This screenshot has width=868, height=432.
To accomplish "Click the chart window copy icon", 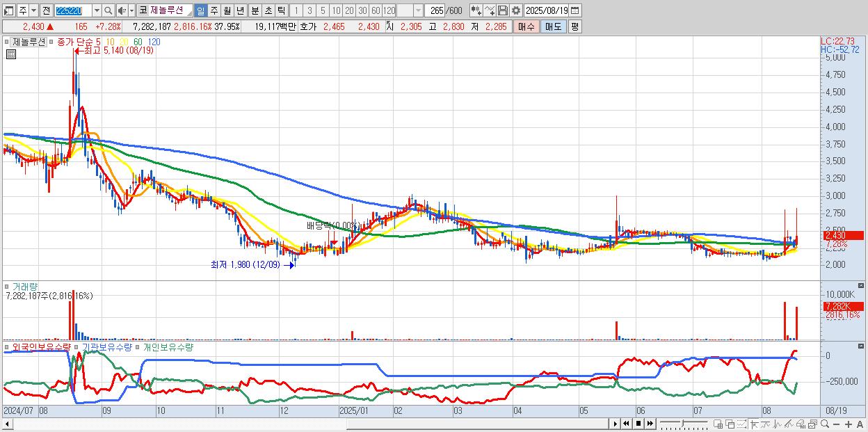I will (812, 424).
